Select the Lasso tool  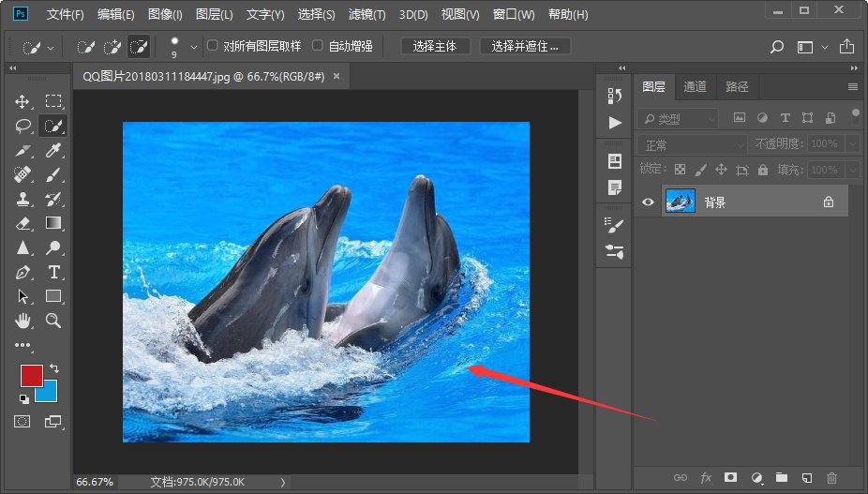click(22, 126)
